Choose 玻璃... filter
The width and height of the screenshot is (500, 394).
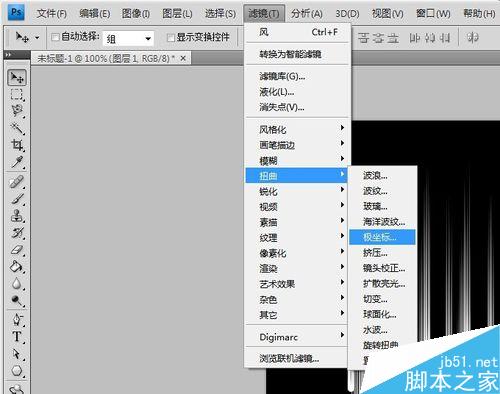[382, 206]
